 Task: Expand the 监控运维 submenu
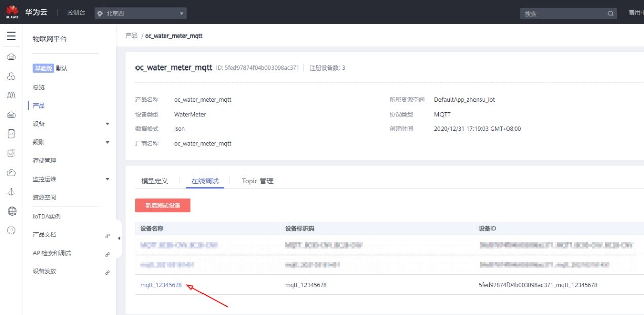click(107, 179)
